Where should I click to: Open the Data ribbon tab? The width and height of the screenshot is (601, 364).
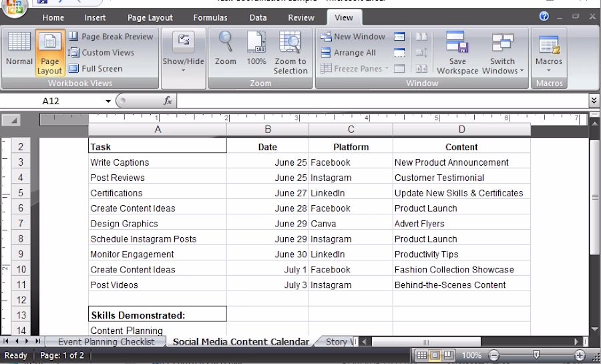click(258, 17)
